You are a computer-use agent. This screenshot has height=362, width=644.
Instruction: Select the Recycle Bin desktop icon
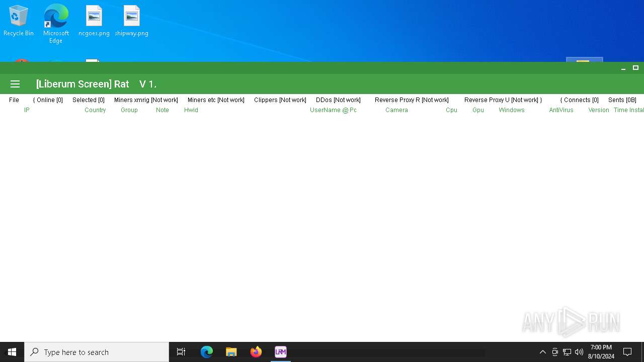point(19,21)
